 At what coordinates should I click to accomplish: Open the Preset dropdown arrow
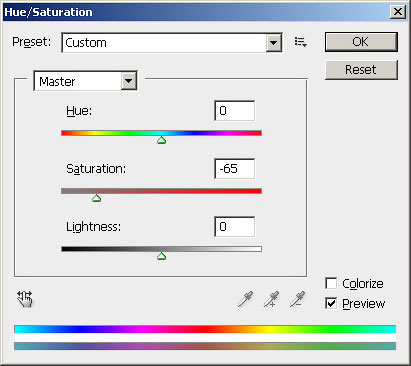(273, 43)
